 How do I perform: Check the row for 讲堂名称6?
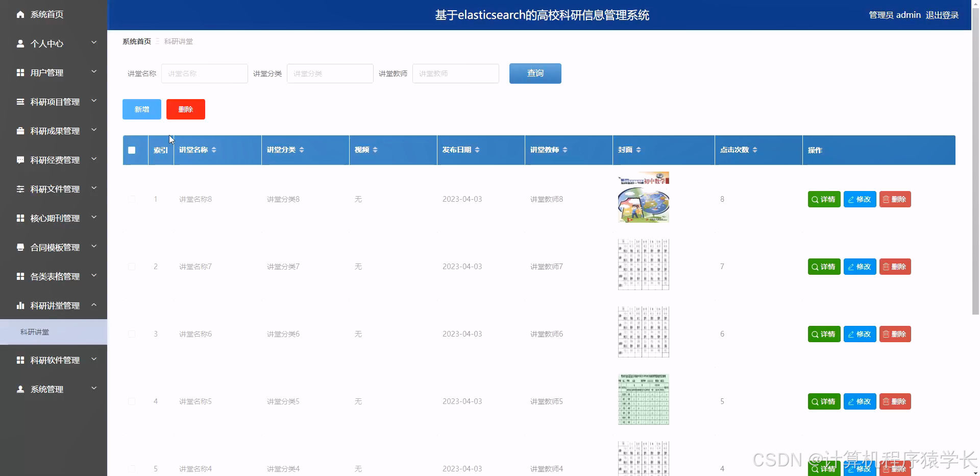coord(132,334)
